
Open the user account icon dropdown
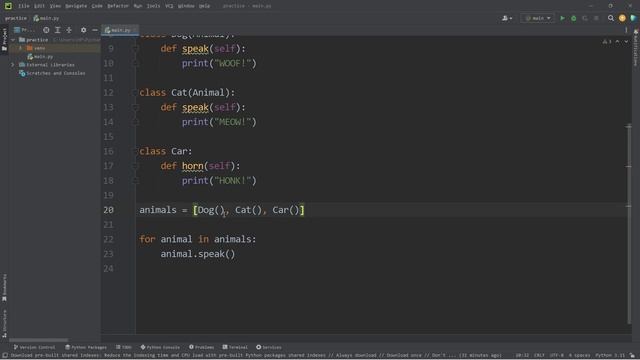[507, 18]
